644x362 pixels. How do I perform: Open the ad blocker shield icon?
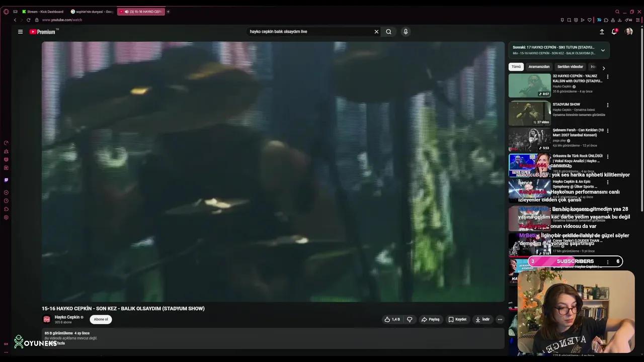click(576, 20)
